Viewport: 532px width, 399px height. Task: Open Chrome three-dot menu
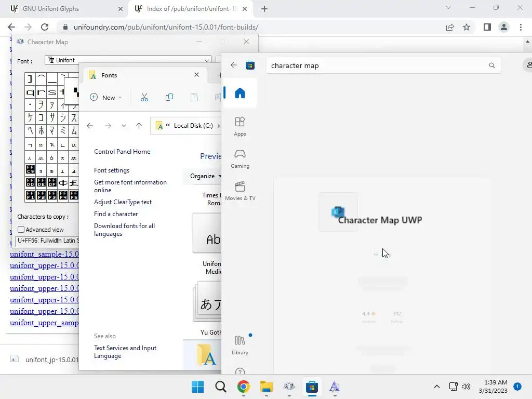(x=521, y=27)
